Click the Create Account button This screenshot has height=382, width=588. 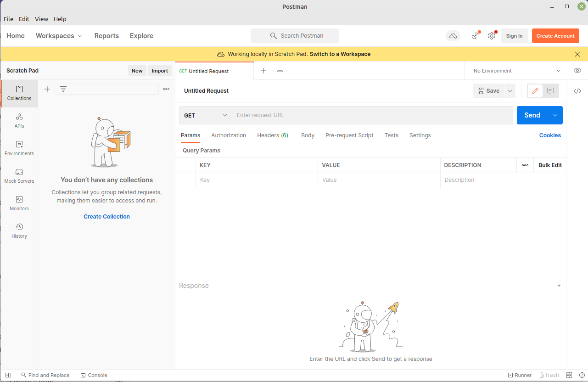pyautogui.click(x=555, y=36)
